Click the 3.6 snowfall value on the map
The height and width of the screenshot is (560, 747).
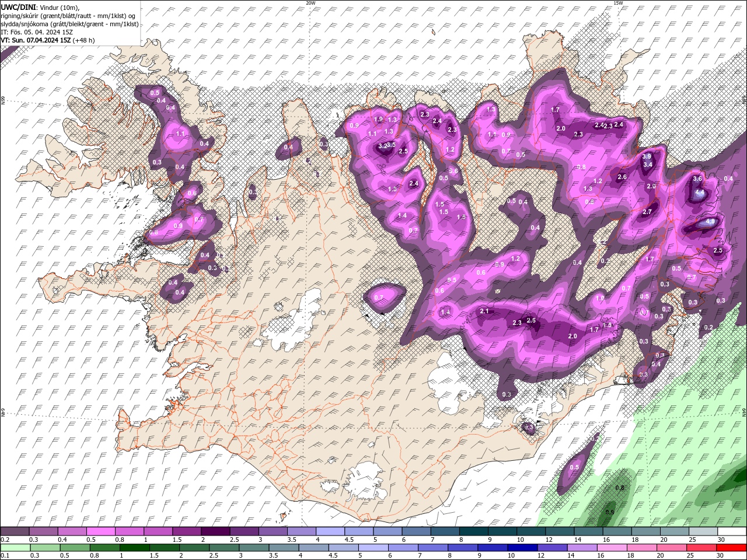click(x=697, y=178)
